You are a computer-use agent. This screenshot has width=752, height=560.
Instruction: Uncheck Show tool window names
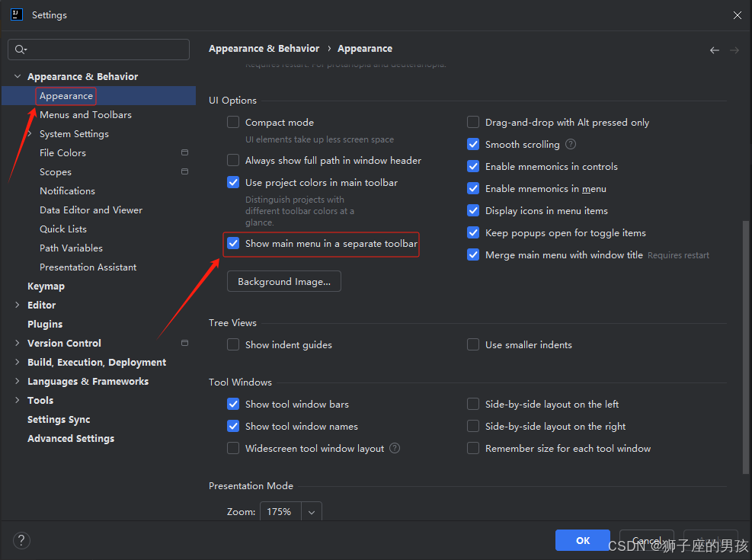point(233,426)
